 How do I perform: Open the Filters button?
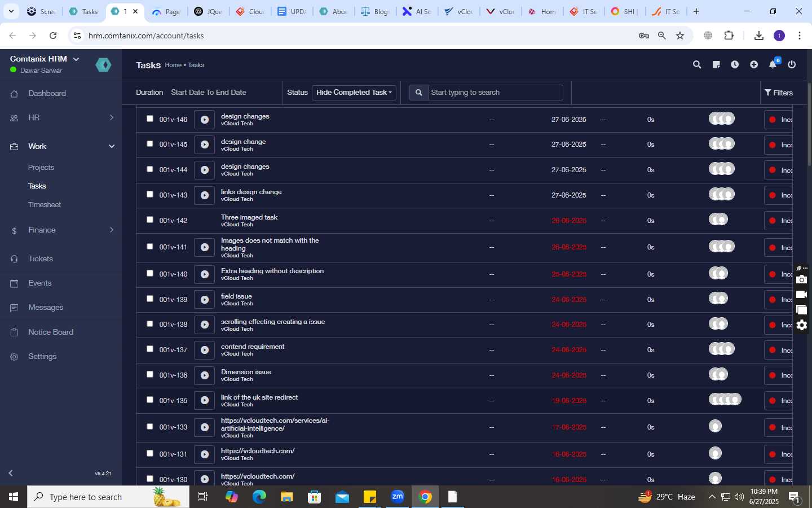coord(779,93)
